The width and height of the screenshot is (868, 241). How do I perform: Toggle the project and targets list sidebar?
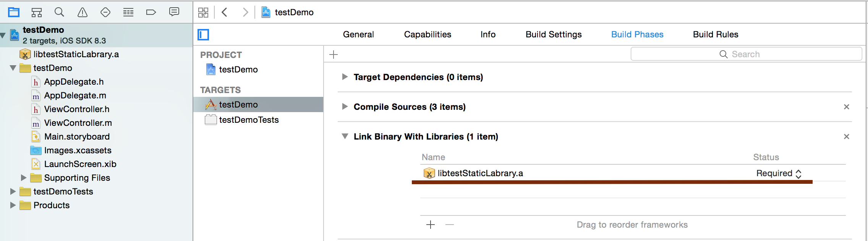(x=203, y=35)
